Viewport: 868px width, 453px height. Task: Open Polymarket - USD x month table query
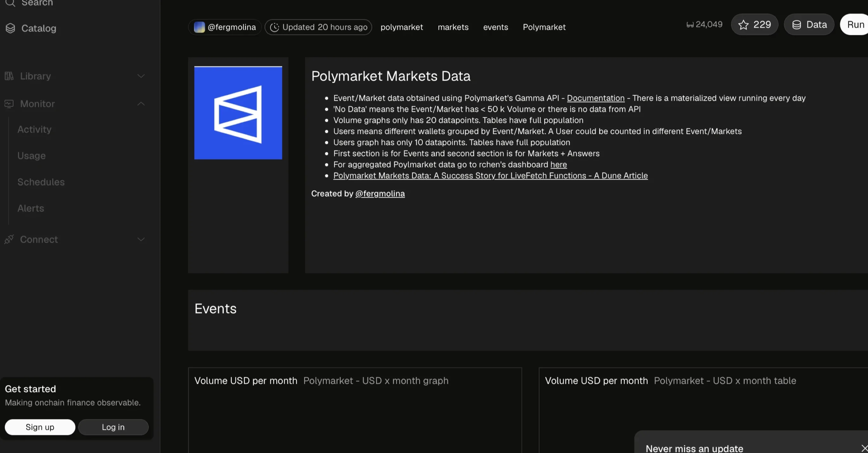[x=725, y=381]
